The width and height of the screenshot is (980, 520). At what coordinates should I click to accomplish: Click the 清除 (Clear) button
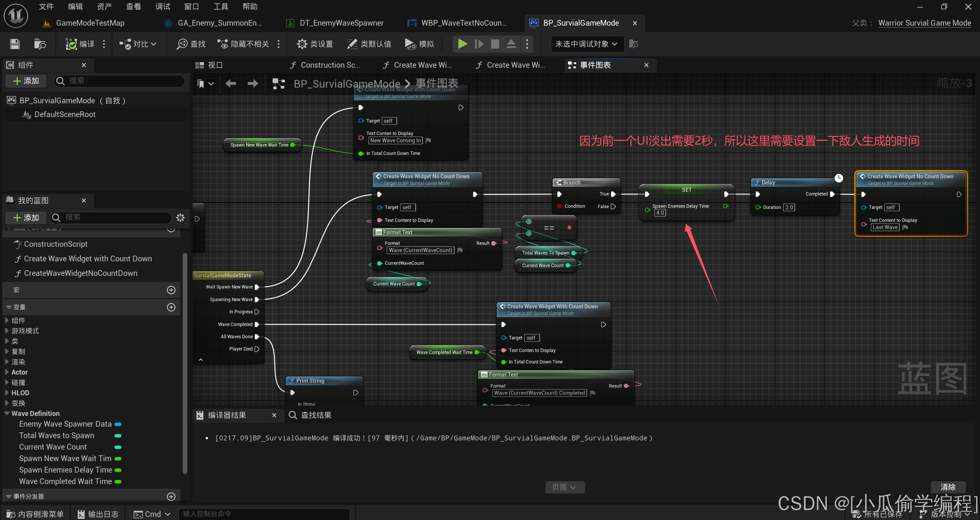click(x=948, y=487)
